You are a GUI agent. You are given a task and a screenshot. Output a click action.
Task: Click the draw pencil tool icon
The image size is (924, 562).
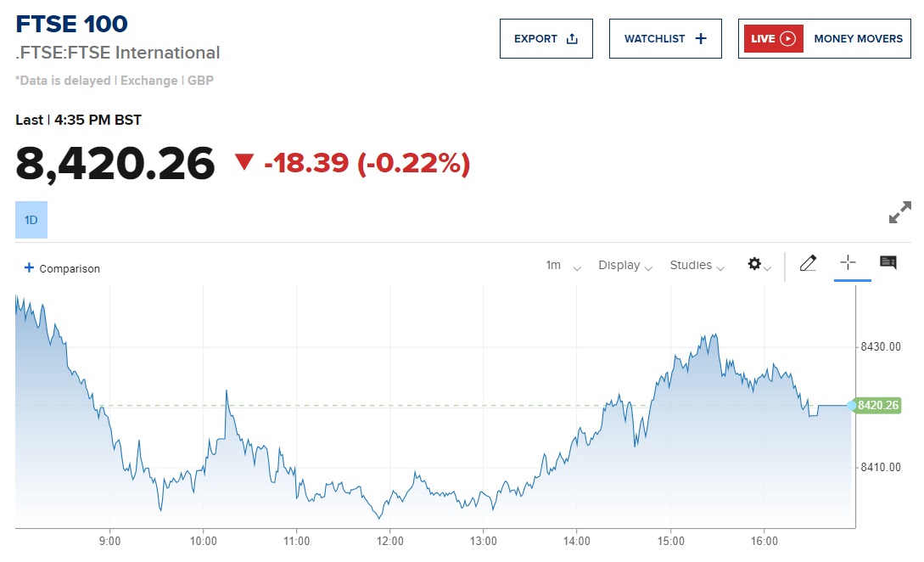808,263
